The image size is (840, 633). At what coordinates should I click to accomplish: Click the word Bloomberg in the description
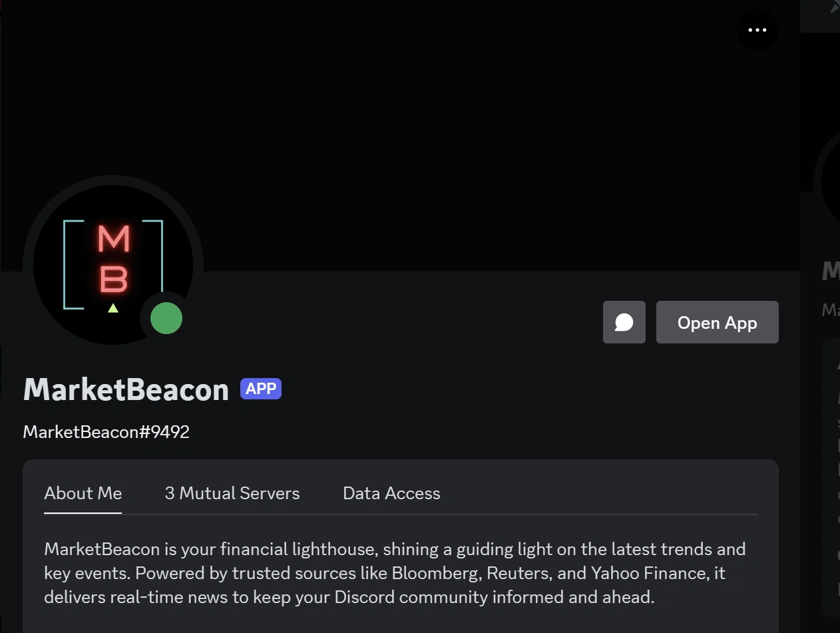[x=437, y=573]
